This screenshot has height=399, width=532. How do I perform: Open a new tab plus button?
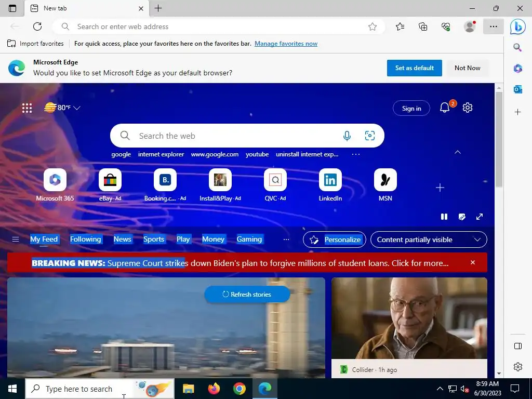click(x=158, y=8)
